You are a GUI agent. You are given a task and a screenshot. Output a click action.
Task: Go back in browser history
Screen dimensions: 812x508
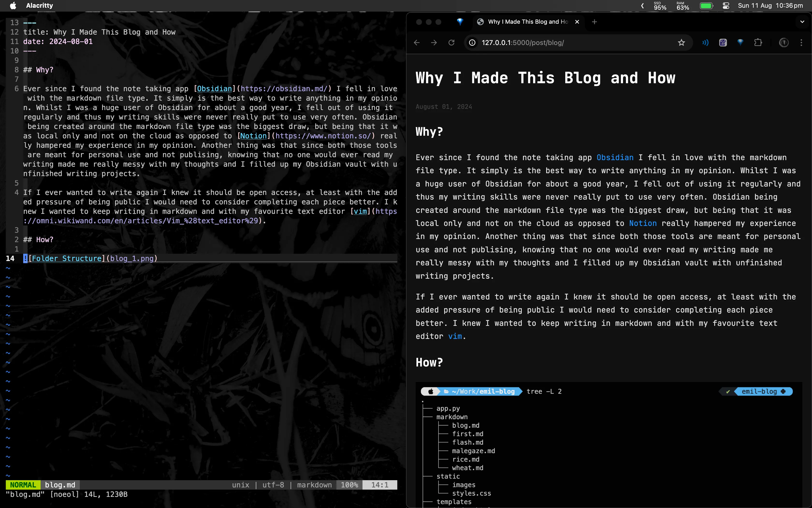(x=417, y=43)
